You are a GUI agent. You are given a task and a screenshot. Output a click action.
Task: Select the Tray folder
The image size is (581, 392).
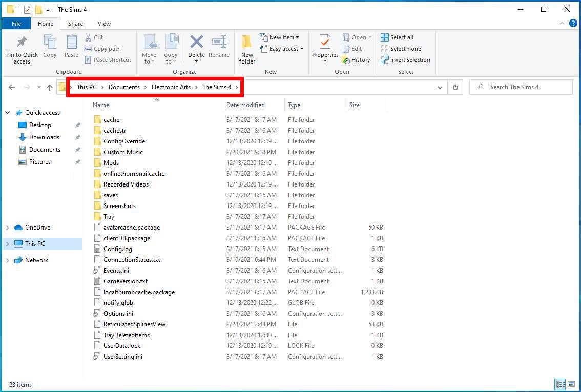[x=109, y=216]
